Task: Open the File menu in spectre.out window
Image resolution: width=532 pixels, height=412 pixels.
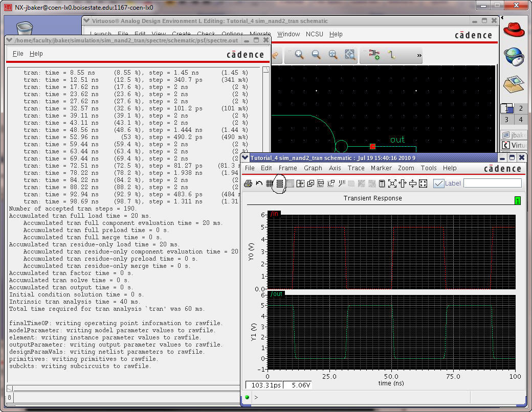Action: pos(18,54)
